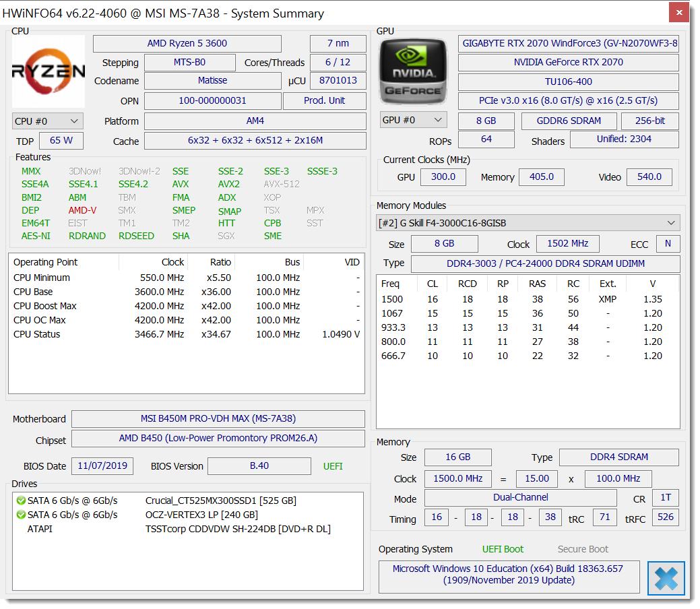
Task: Click the UEFI label beside BIOS Version
Action: [x=333, y=467]
